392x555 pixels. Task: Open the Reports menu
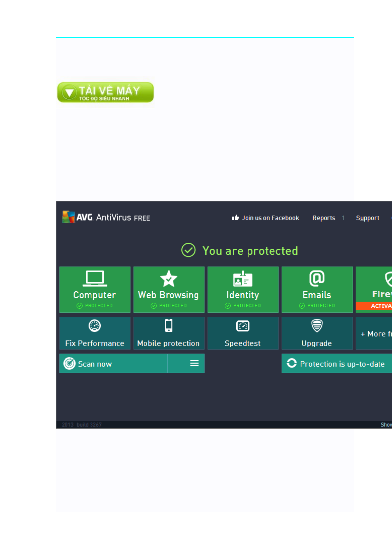[x=324, y=218]
